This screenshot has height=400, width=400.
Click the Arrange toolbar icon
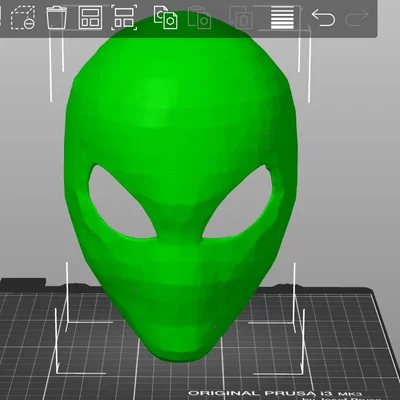click(x=90, y=17)
